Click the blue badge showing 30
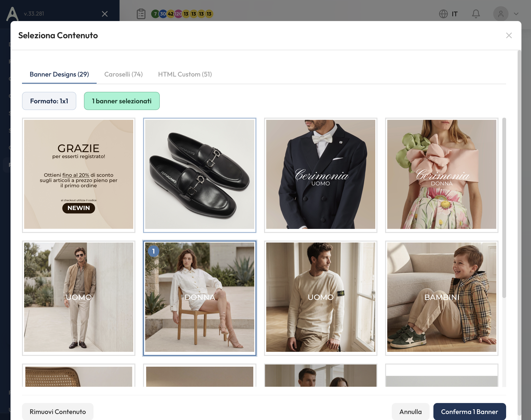 coord(163,14)
